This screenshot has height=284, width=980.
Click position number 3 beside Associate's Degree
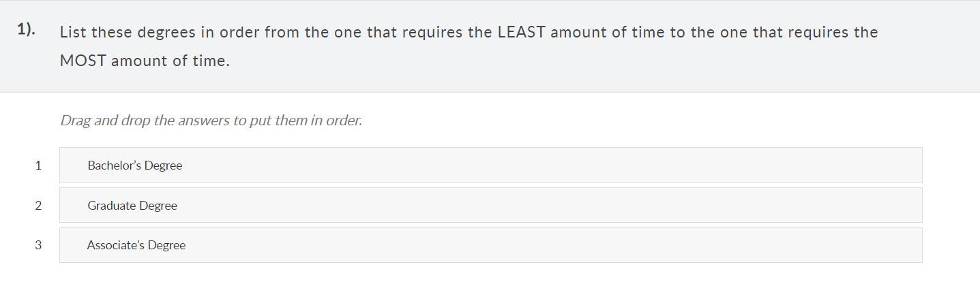pyautogui.click(x=38, y=245)
